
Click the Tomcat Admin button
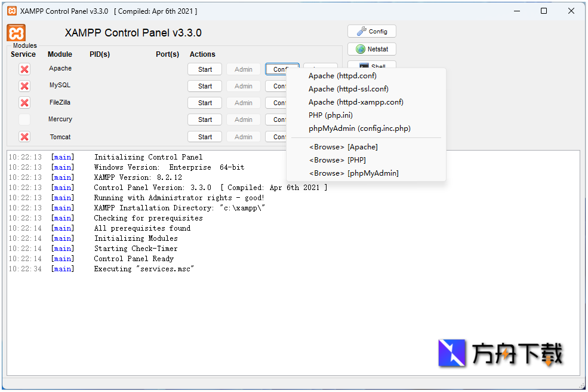coord(244,137)
